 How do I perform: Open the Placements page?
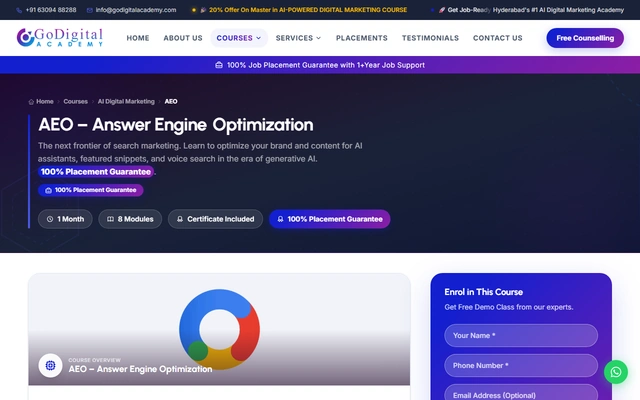point(362,38)
